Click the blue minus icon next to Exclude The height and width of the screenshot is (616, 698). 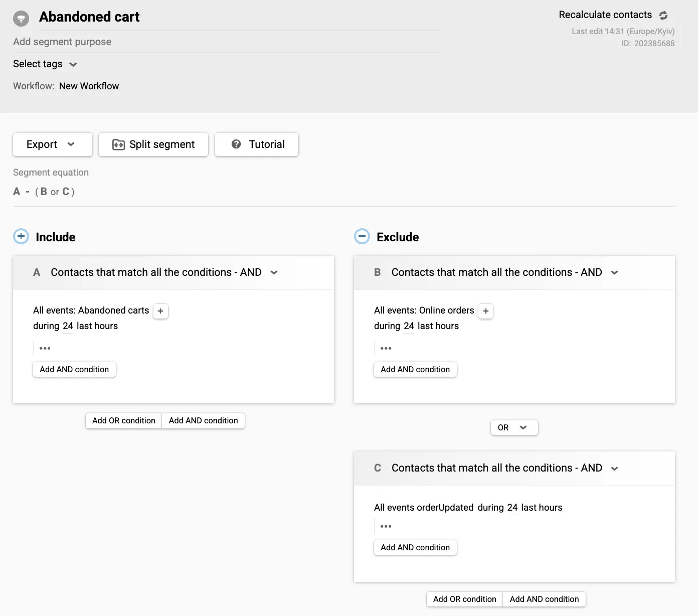(x=362, y=237)
